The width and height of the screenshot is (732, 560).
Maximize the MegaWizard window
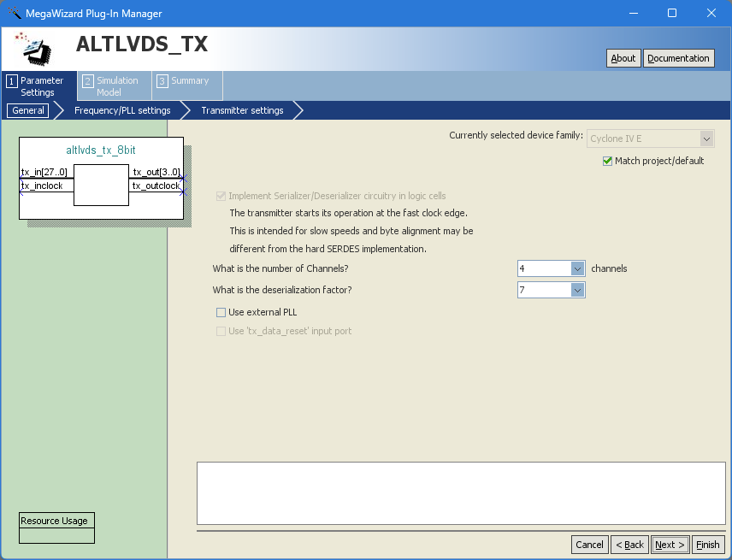672,13
